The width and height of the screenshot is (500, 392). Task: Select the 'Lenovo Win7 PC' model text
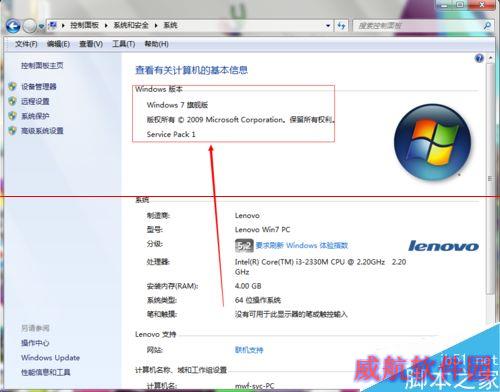click(x=262, y=230)
